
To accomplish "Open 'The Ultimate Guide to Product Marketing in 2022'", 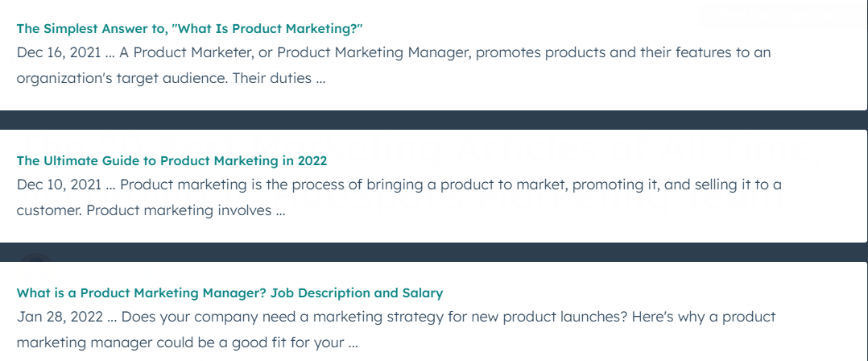I will click(x=172, y=160).
